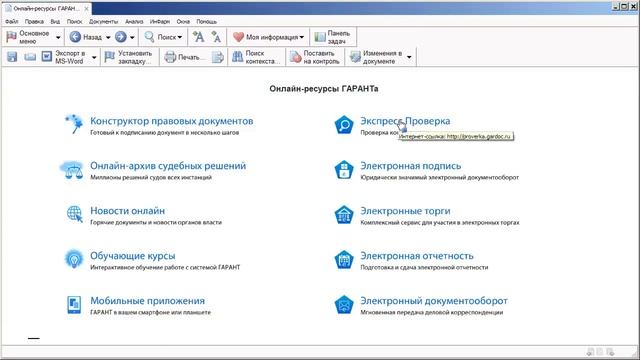Click the Электронная подпись pentagon icon
This screenshot has height=360, width=640.
pos(344,169)
